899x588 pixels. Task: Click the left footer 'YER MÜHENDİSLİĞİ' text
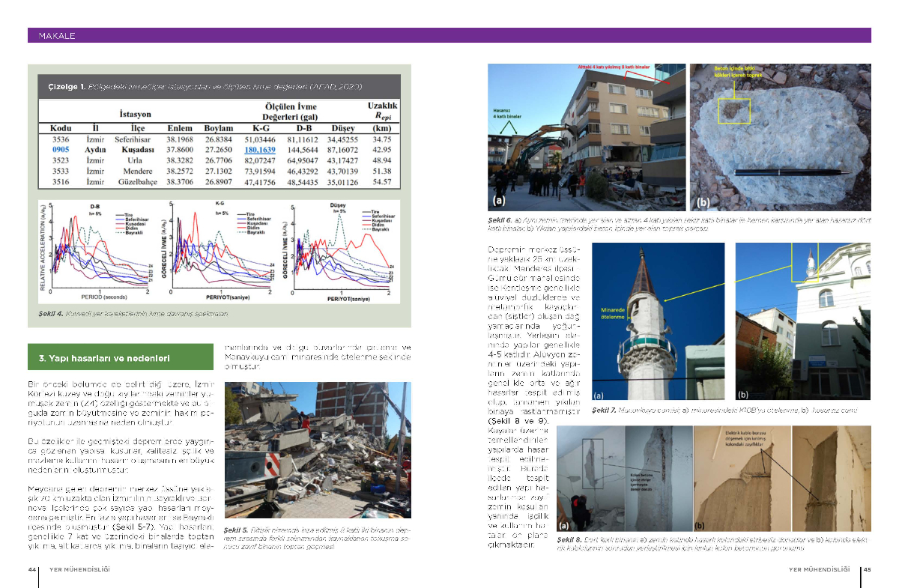tap(79, 569)
